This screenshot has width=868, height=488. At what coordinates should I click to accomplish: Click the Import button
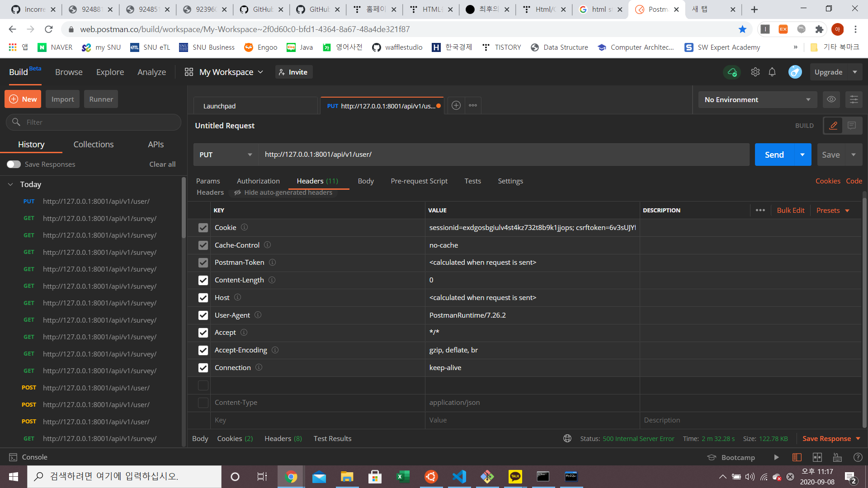[x=62, y=99]
